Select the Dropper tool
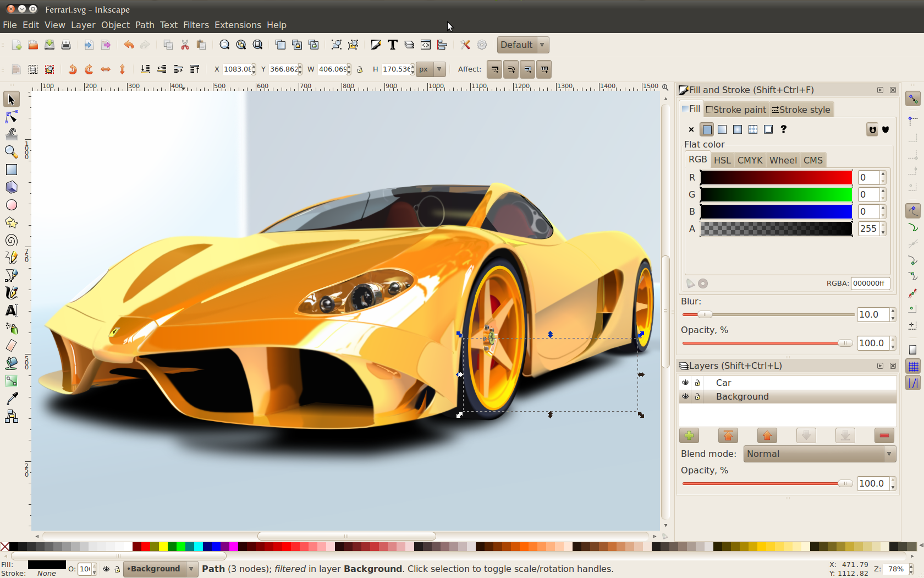The width and height of the screenshot is (924, 578). click(x=11, y=398)
